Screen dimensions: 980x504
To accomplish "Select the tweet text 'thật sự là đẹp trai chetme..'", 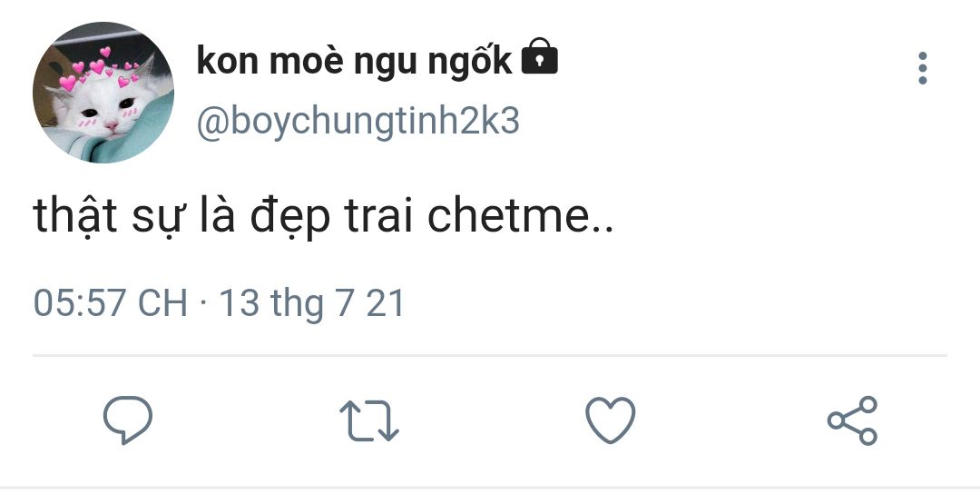I will (x=323, y=216).
